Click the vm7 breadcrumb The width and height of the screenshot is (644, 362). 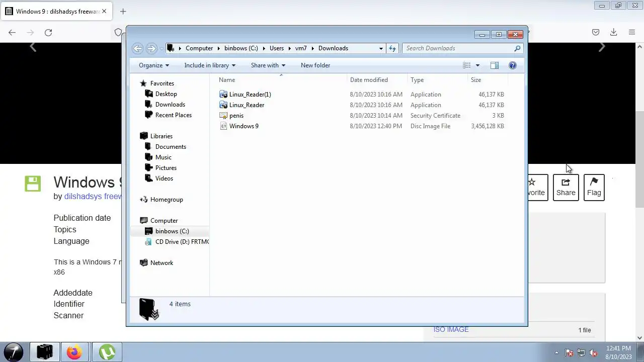coord(301,48)
